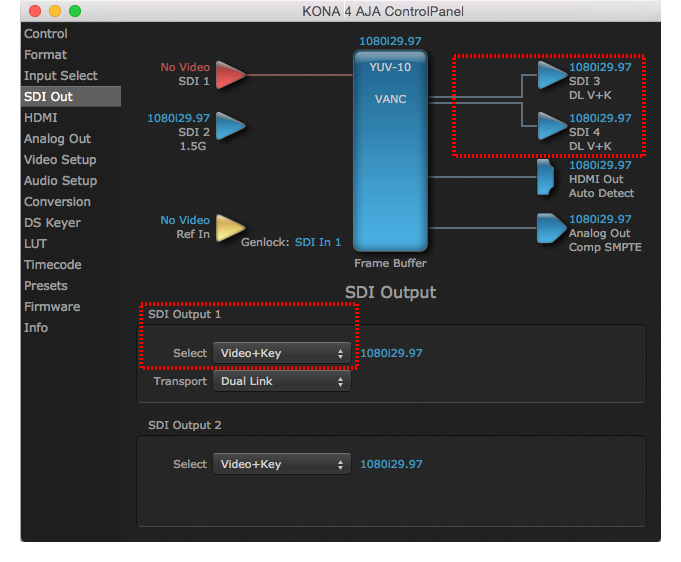Click the No Video label for SDI 1
Screen dimensions: 681x562
click(185, 67)
